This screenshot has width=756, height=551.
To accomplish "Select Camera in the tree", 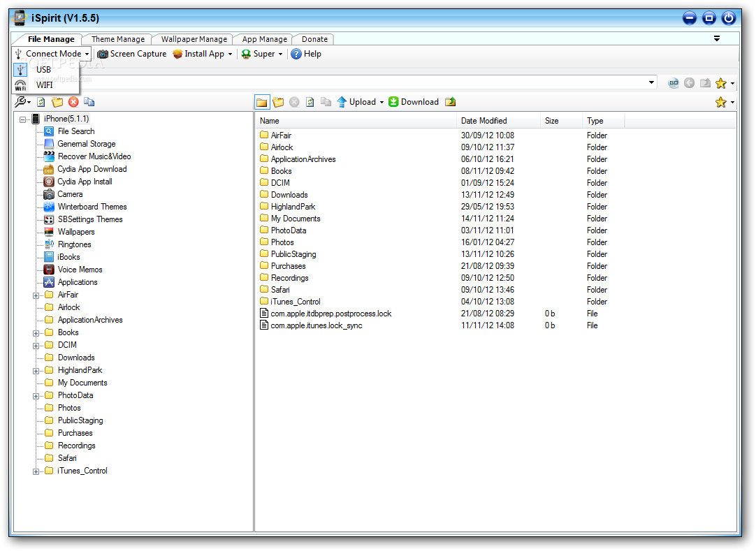I will [70, 193].
